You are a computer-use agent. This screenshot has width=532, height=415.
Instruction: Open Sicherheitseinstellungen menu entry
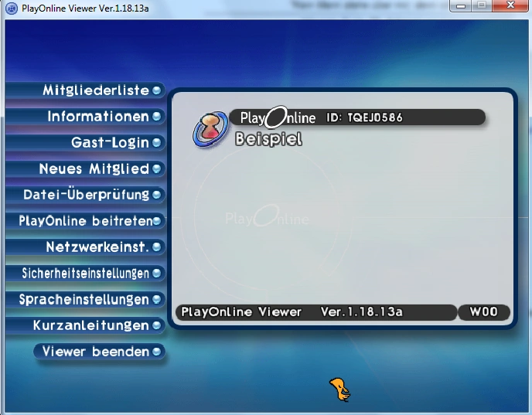click(x=85, y=274)
